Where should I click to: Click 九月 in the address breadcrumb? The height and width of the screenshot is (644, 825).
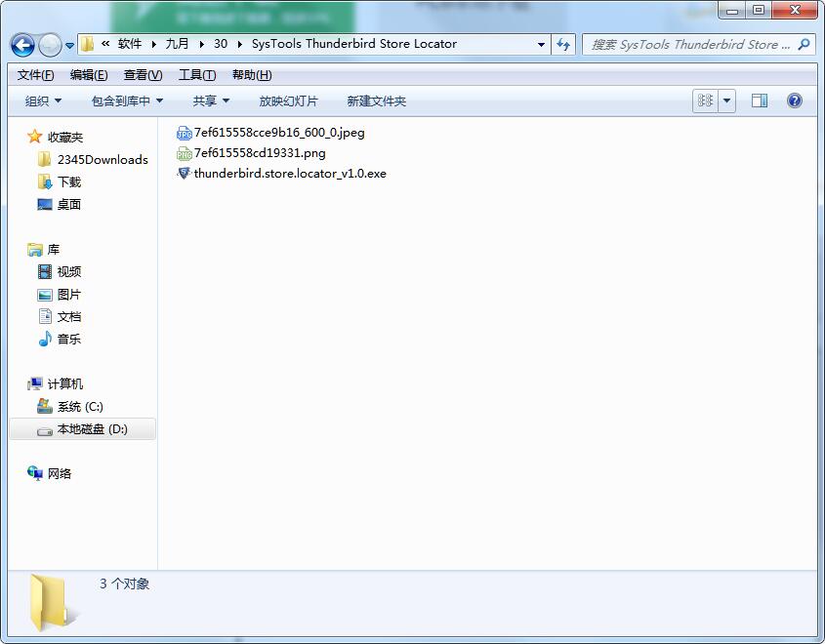pyautogui.click(x=177, y=44)
